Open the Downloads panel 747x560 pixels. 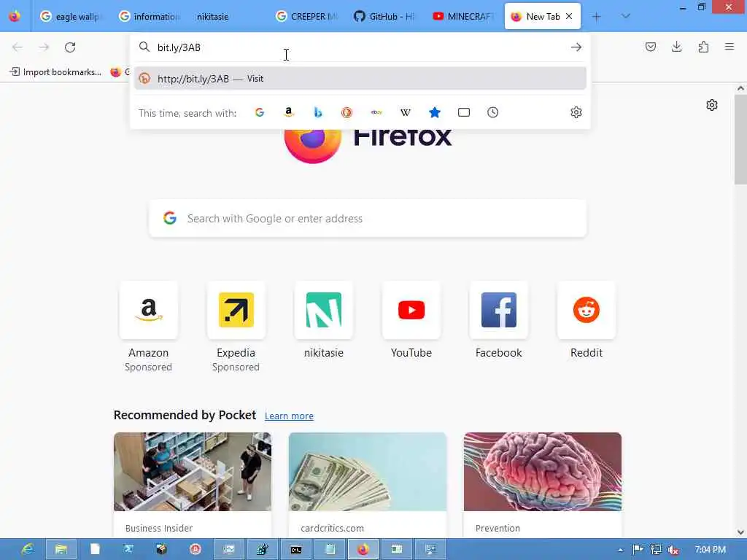click(676, 47)
